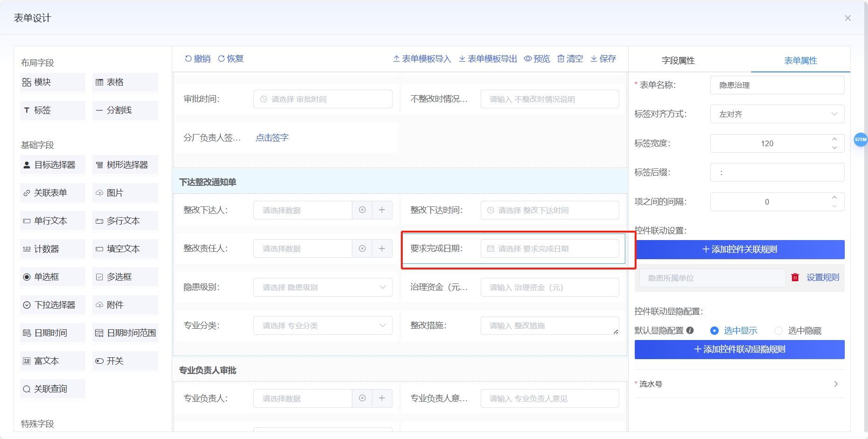Click 添加控件联动显隐规则 button
This screenshot has width=868, height=439.
coord(740,349)
